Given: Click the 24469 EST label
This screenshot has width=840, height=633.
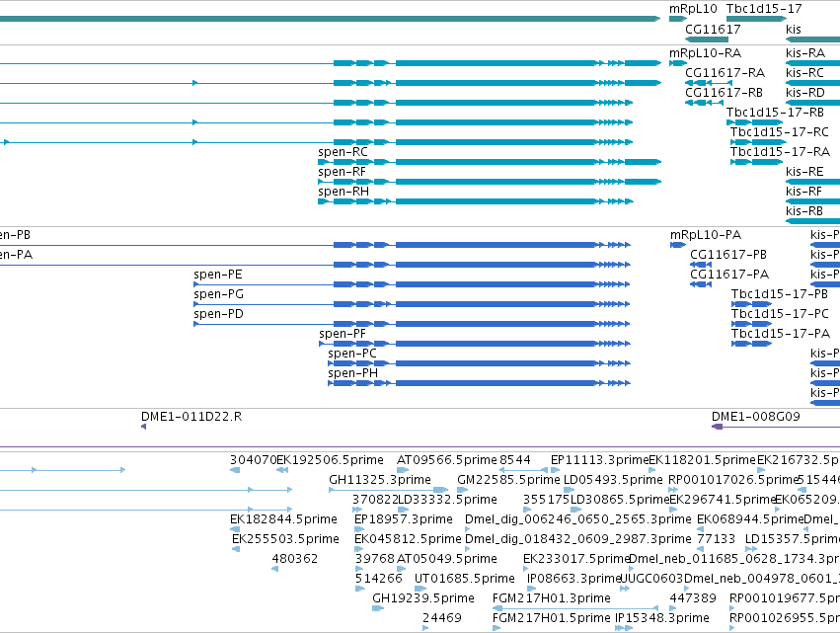Looking at the screenshot, I should (x=442, y=618).
